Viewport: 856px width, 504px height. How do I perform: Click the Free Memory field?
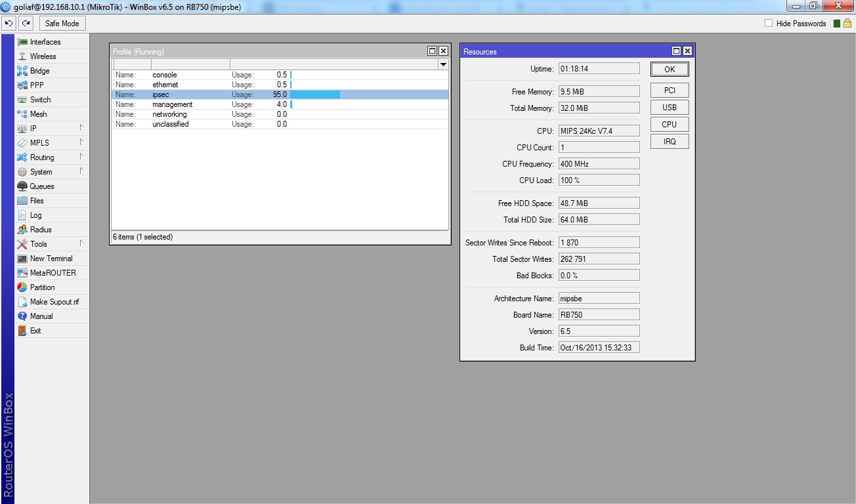tap(599, 92)
